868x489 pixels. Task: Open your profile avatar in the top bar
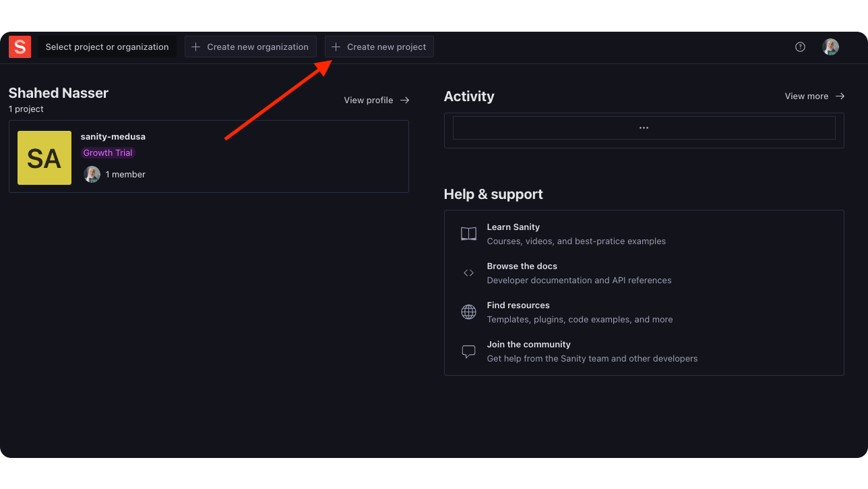click(x=830, y=47)
